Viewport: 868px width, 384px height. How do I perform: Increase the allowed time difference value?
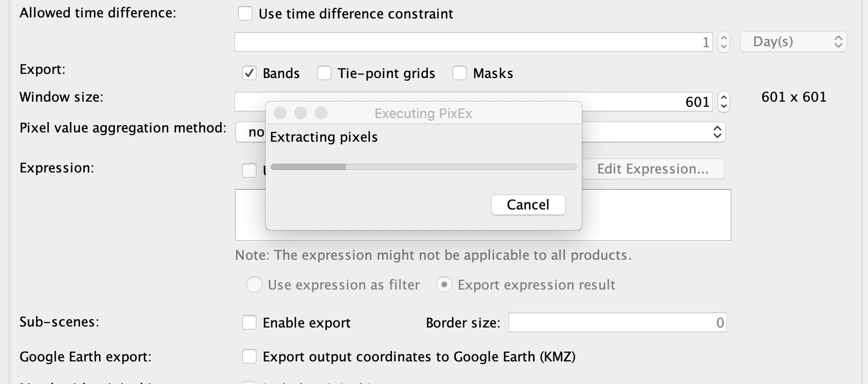(724, 37)
